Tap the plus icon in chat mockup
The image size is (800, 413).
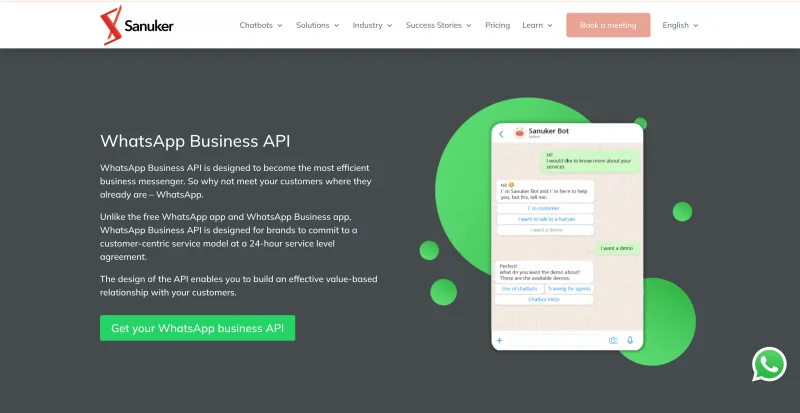click(499, 341)
